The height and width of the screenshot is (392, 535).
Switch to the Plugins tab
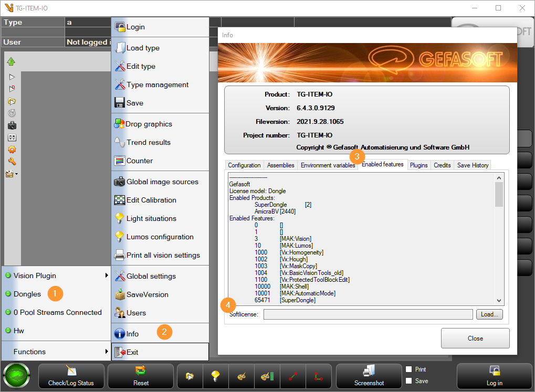[x=418, y=165]
